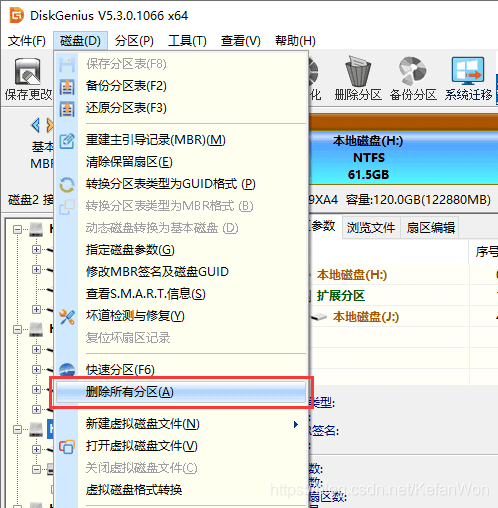Viewport: 498px width, 508px height.
Task: Collapse the last visible disk tree node
Action: (x=17, y=507)
